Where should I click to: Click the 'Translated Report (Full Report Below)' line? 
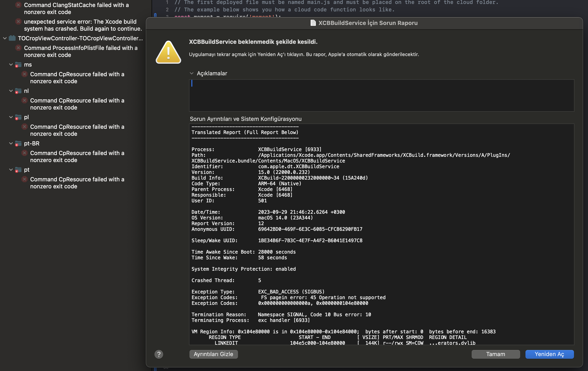click(245, 132)
